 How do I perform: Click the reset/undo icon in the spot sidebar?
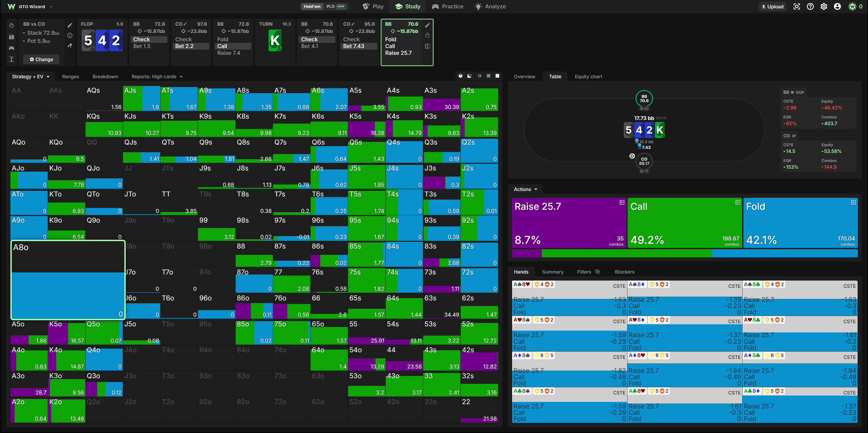click(12, 25)
